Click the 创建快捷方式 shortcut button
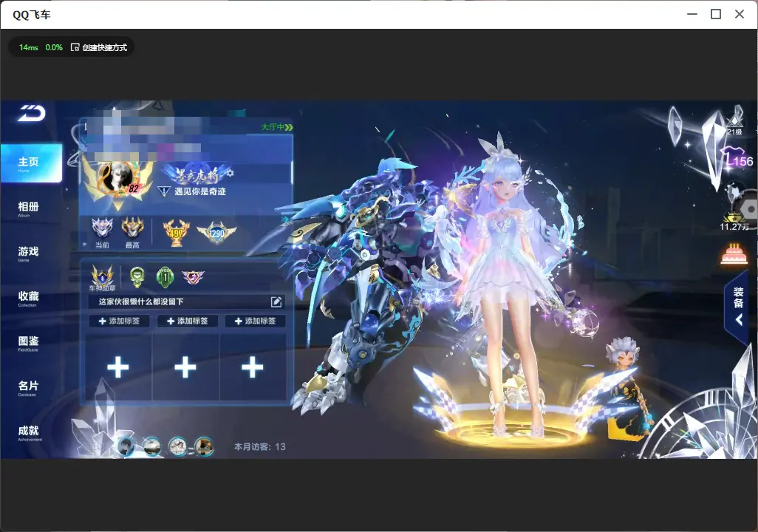 coord(99,47)
